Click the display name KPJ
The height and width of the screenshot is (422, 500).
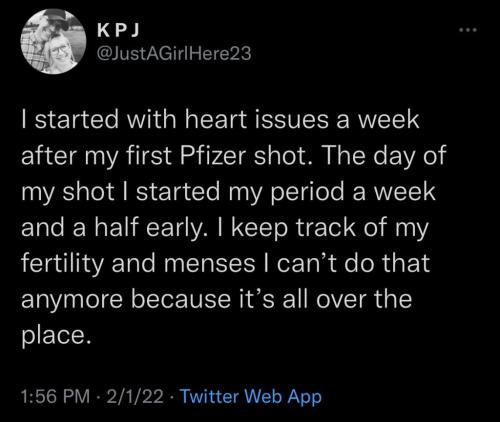pyautogui.click(x=118, y=31)
